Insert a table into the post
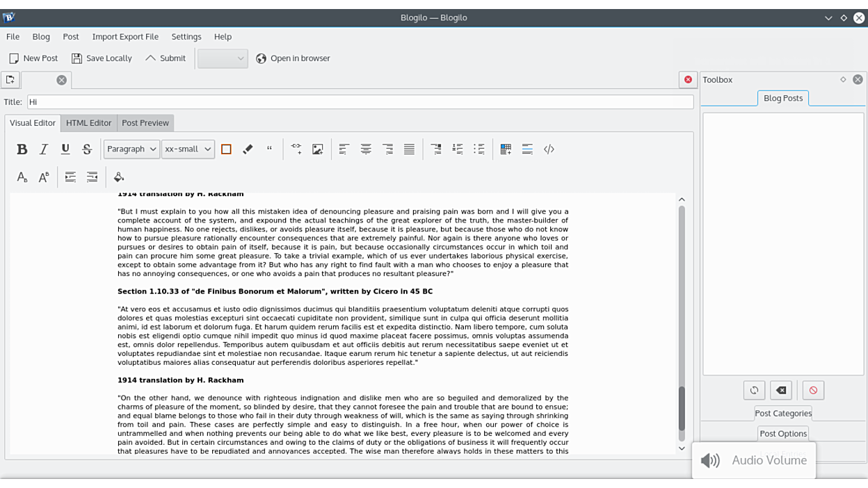Image resolution: width=868 pixels, height=488 pixels. point(506,149)
